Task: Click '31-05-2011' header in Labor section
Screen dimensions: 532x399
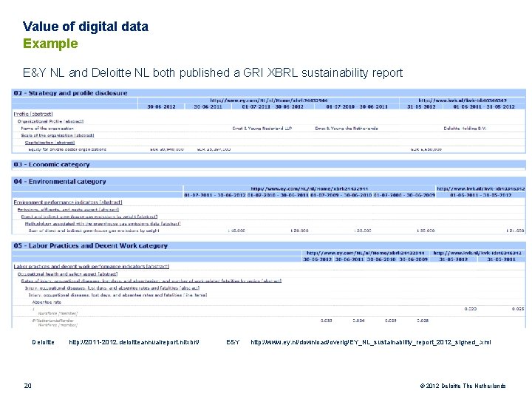Action: (502, 259)
